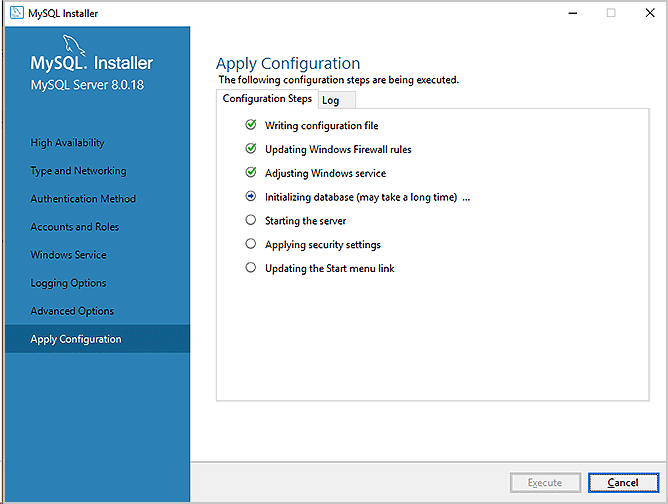Click the MySQL dolphin logo
This screenshot has width=668, height=504.
73,46
